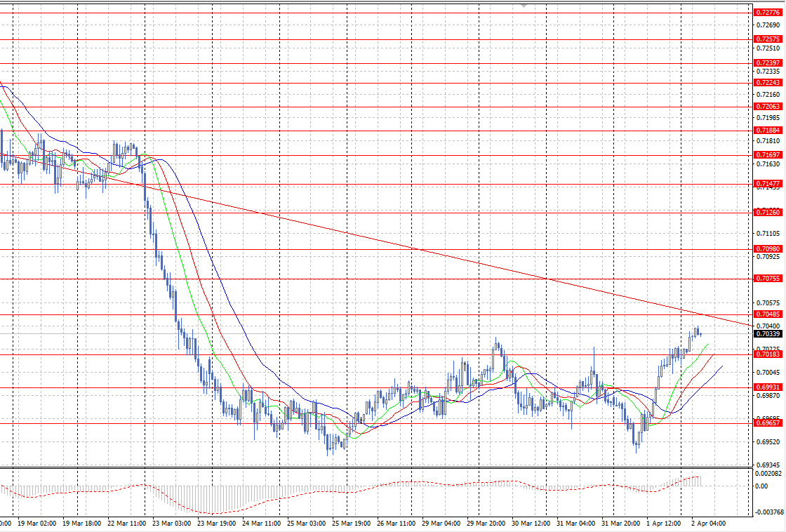
Task: Click the 0.71630 price axis value
Action: point(768,164)
